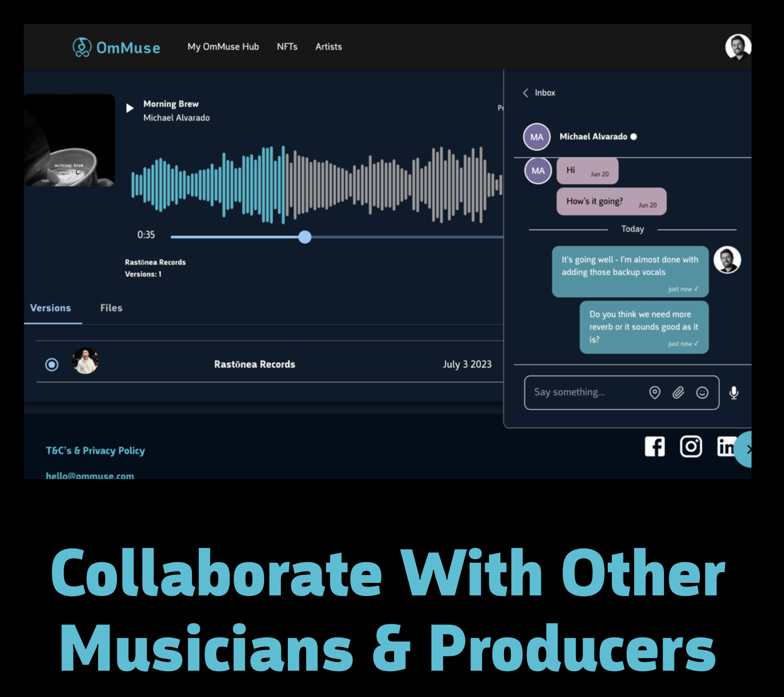784x697 pixels.
Task: Open the Instagram social link
Action: click(x=691, y=446)
